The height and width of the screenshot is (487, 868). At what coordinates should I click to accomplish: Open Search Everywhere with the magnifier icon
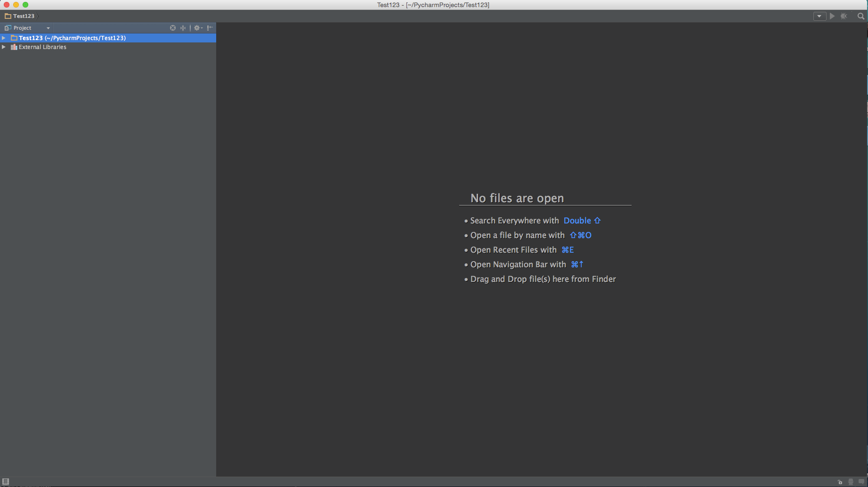pyautogui.click(x=861, y=16)
